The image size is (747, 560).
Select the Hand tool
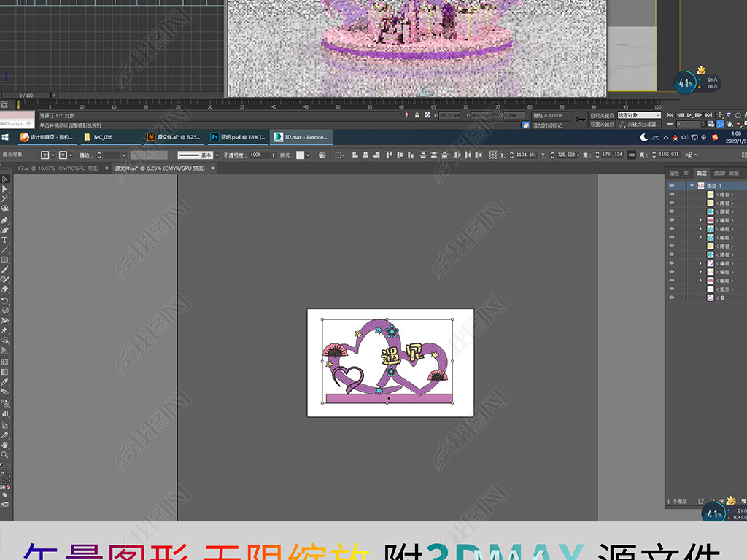click(x=5, y=445)
